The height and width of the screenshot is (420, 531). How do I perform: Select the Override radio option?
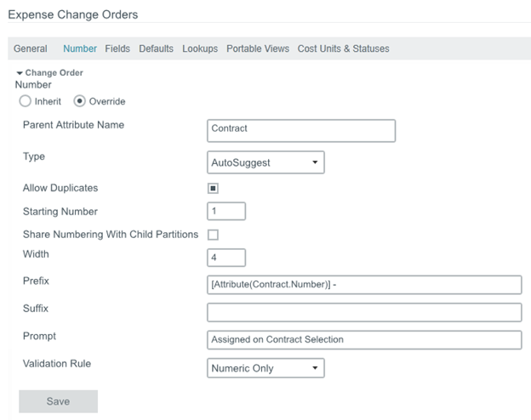[x=80, y=101]
